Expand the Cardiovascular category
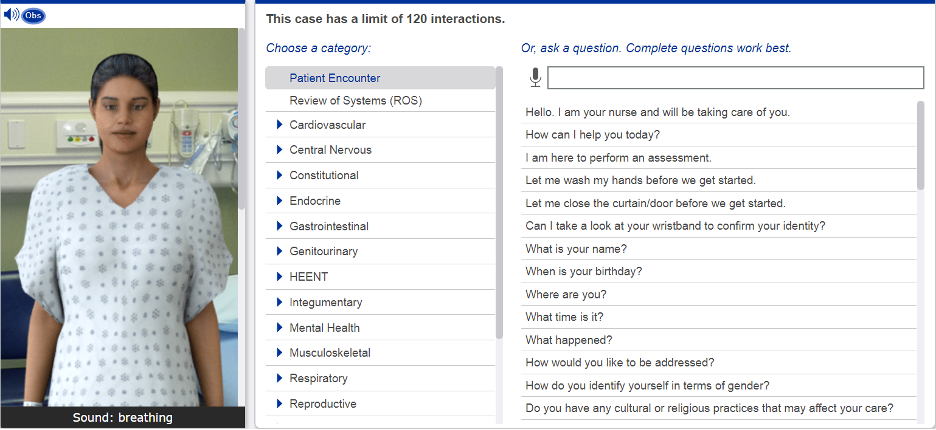Screen dimensions: 936x430 (x=280, y=125)
